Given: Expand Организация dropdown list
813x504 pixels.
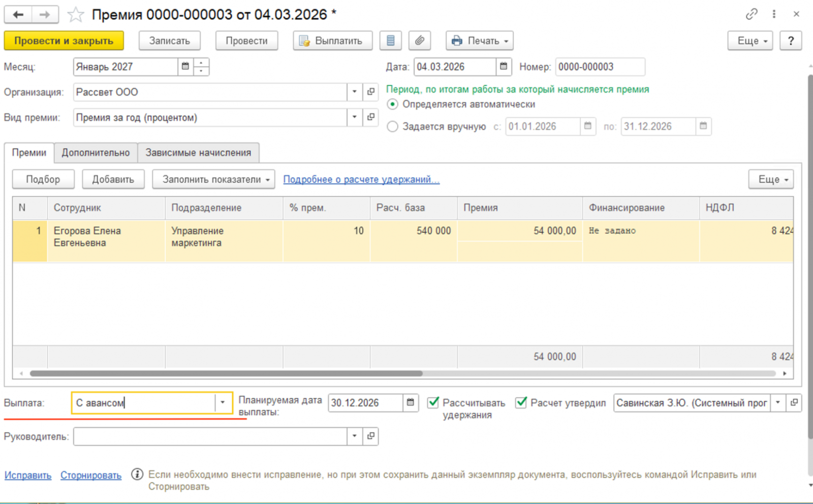Looking at the screenshot, I should [x=355, y=92].
